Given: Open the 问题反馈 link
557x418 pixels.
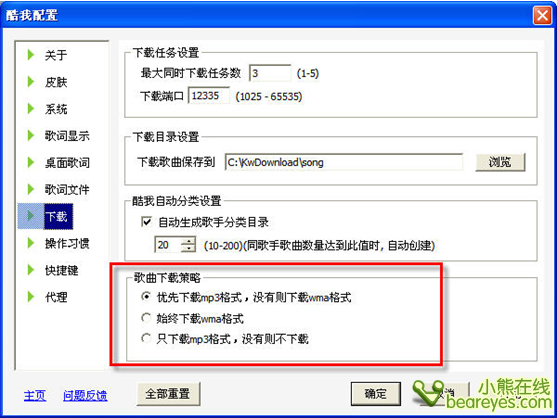Looking at the screenshot, I should 85,395.
